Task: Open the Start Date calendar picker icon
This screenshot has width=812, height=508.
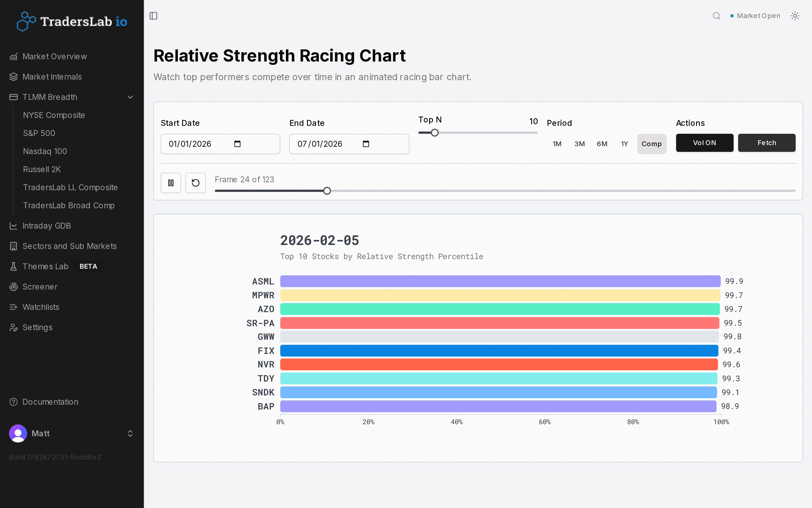Action: pyautogui.click(x=237, y=144)
